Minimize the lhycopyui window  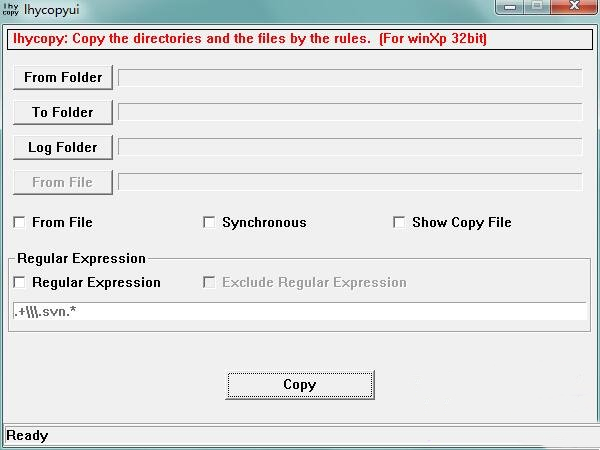point(510,7)
